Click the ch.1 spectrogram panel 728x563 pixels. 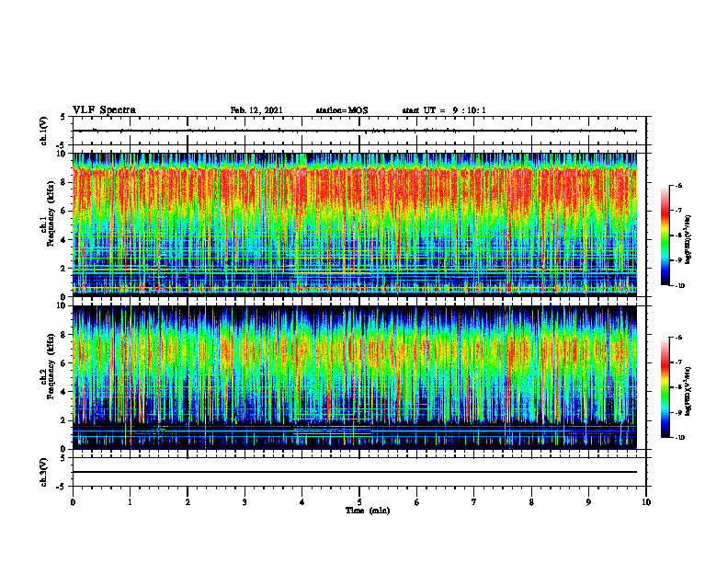tap(355, 224)
